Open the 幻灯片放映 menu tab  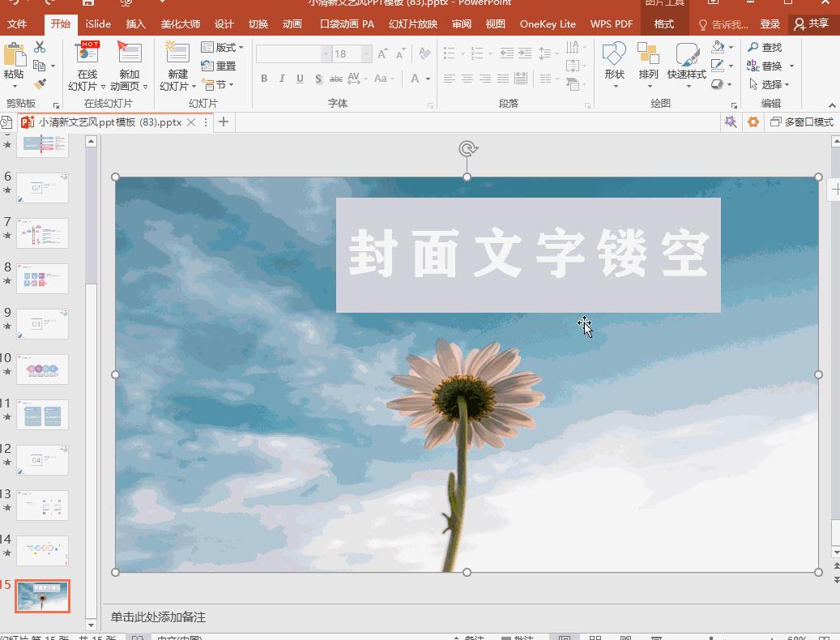(413, 23)
